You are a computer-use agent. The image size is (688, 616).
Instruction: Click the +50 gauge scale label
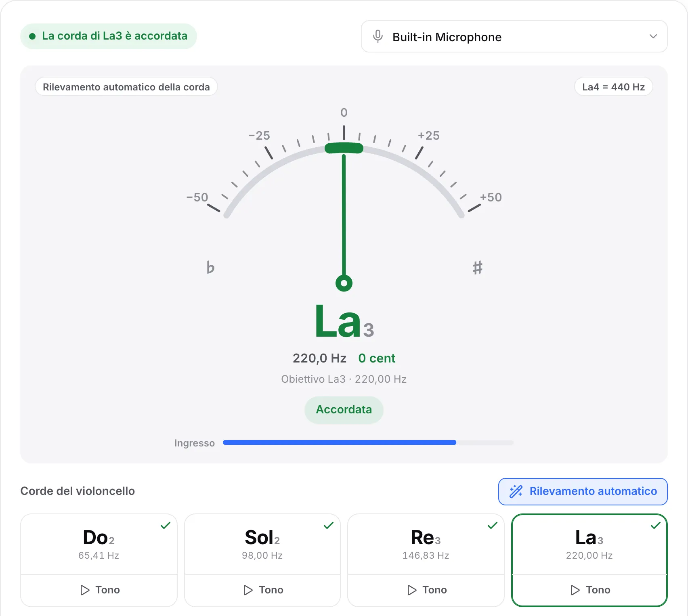491,197
